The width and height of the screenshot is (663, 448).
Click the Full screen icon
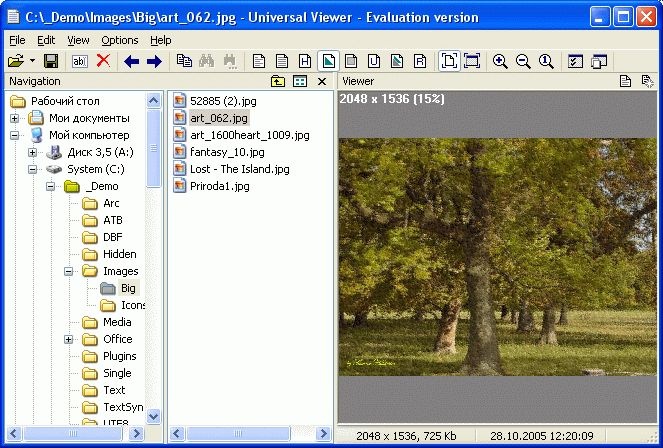coord(472,61)
